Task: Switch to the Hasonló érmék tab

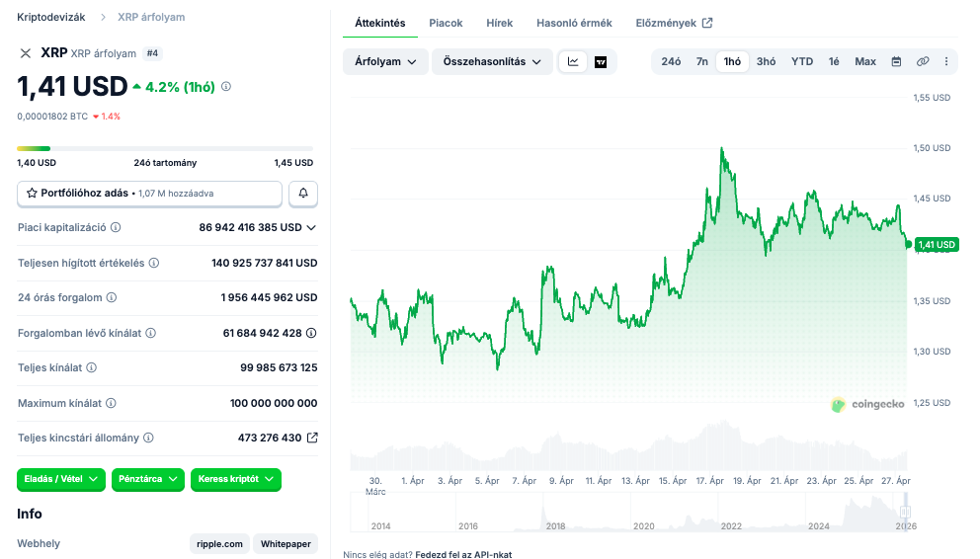Action: click(x=574, y=23)
